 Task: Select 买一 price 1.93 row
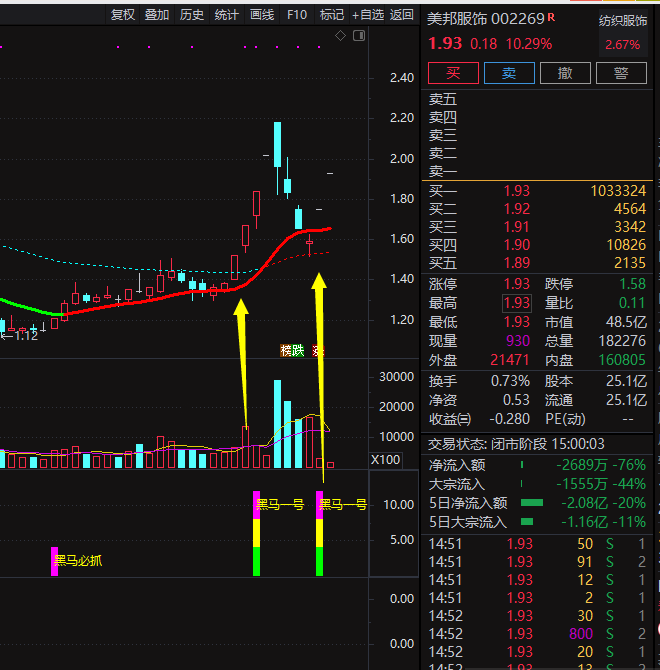click(x=537, y=191)
